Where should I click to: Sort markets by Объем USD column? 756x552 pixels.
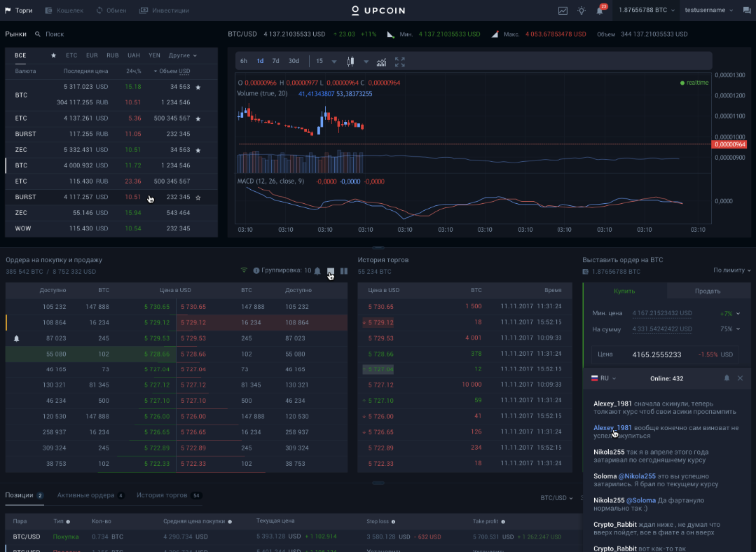[172, 71]
